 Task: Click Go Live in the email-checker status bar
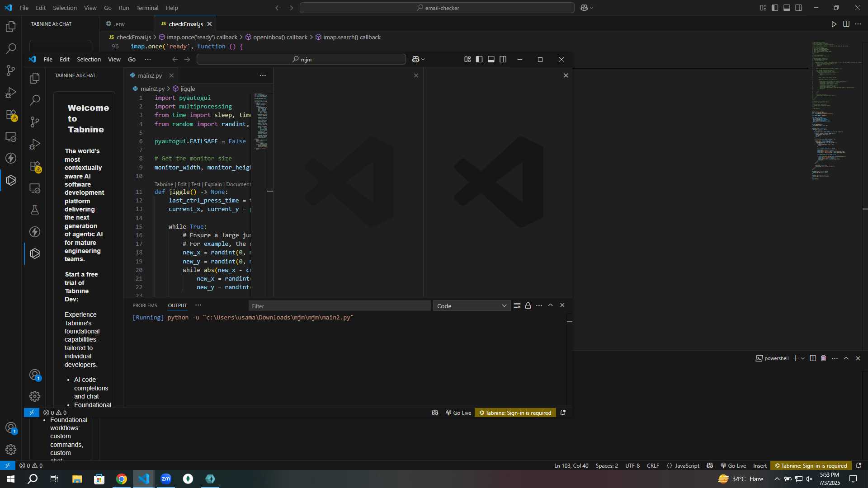tap(733, 465)
